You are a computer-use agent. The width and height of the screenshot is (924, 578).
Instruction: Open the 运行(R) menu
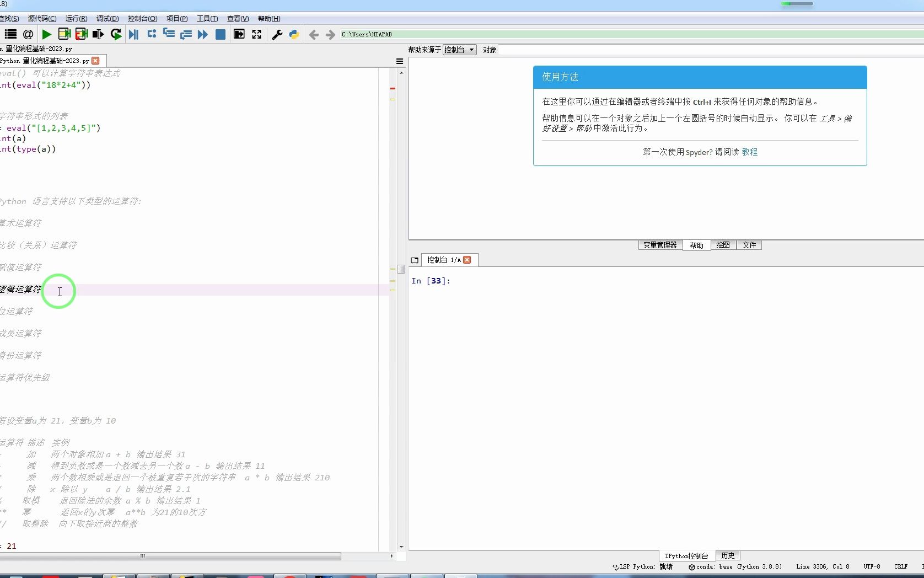coord(76,19)
